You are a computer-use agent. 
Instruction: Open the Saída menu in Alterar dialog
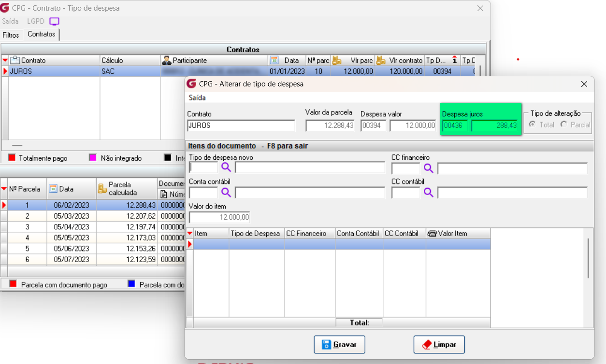point(197,98)
